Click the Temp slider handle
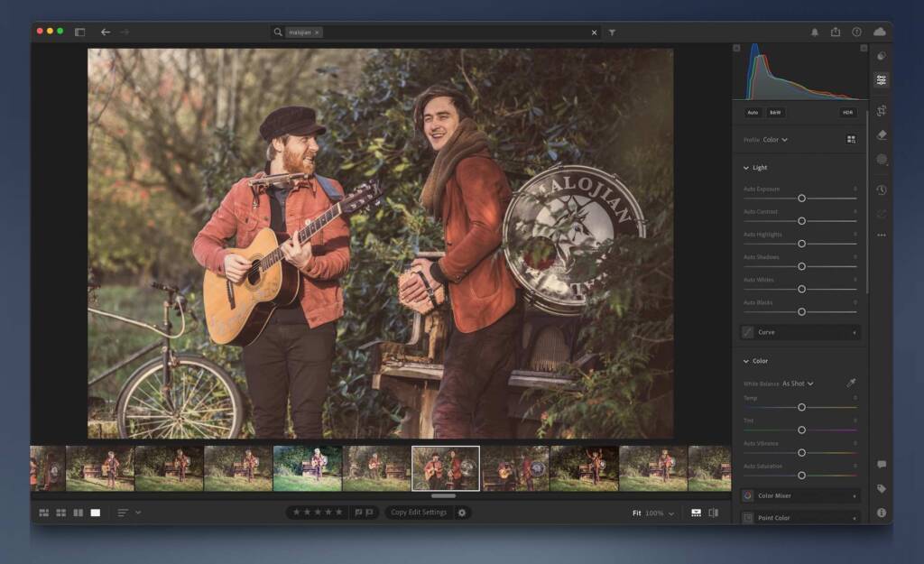This screenshot has height=564, width=924. [801, 407]
